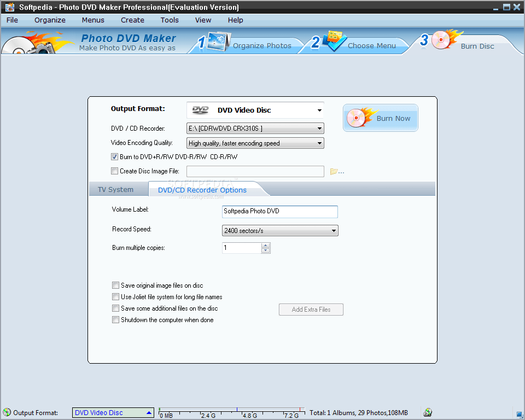Open Video Encoding Quality dropdown
The image size is (525, 420).
(x=255, y=143)
